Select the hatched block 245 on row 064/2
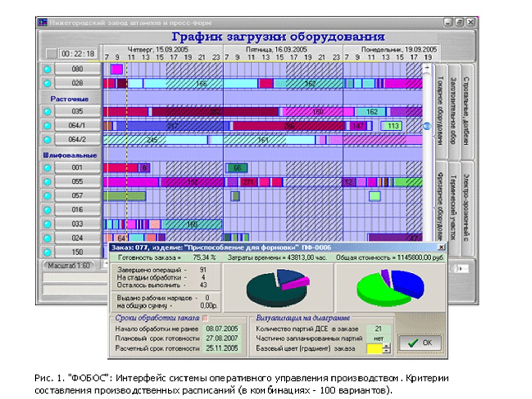 (155, 140)
